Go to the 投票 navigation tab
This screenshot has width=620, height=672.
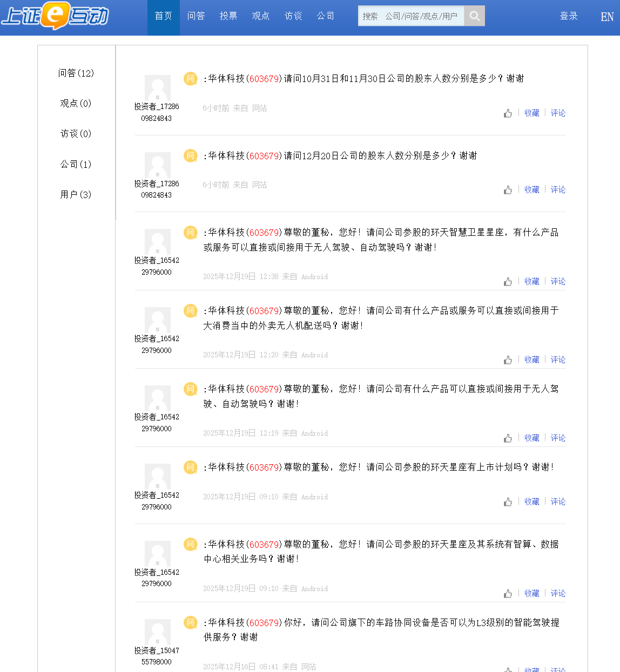pyautogui.click(x=228, y=16)
